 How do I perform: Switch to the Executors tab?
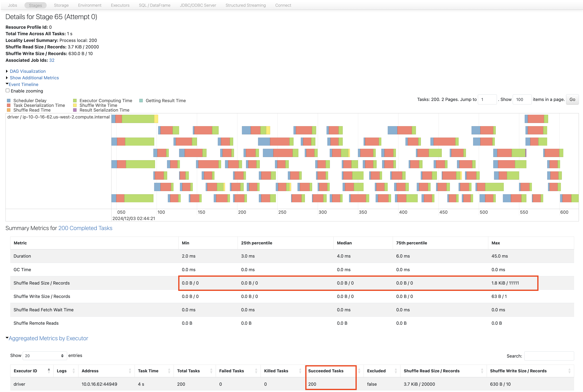tap(120, 5)
